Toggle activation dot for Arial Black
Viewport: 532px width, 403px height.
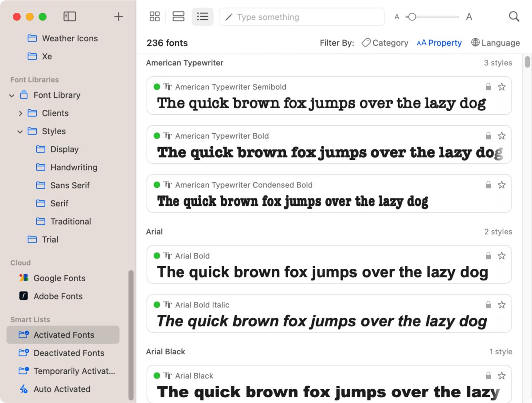156,376
